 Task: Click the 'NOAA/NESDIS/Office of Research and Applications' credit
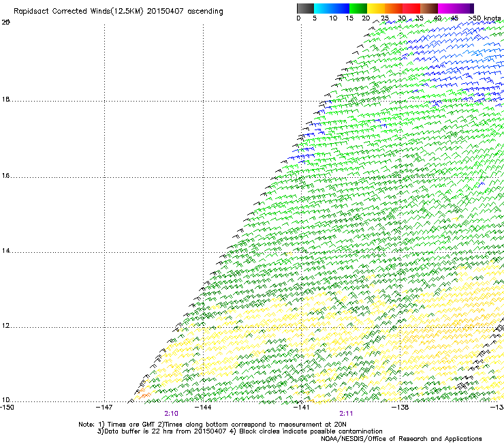click(401, 439)
